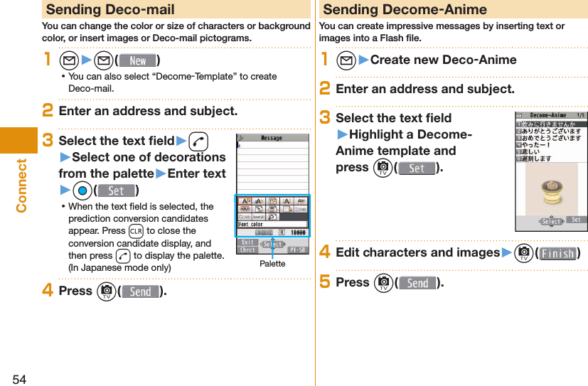Click the Palette caption label
588x386 pixels.
click(x=272, y=264)
